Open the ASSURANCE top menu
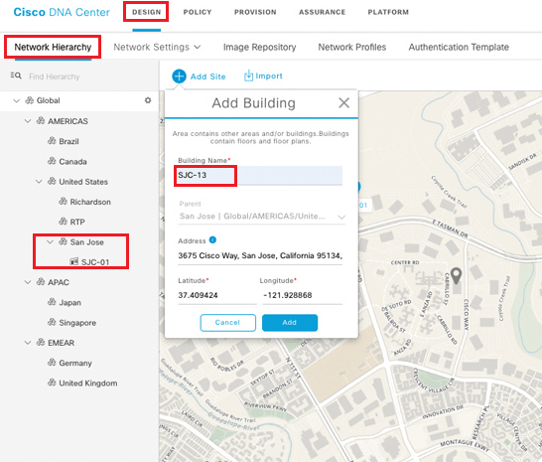 pos(322,12)
